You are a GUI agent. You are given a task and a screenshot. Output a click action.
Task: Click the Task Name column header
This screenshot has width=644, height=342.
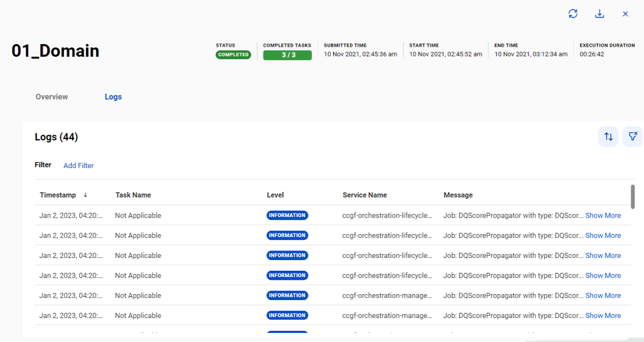[x=133, y=195]
